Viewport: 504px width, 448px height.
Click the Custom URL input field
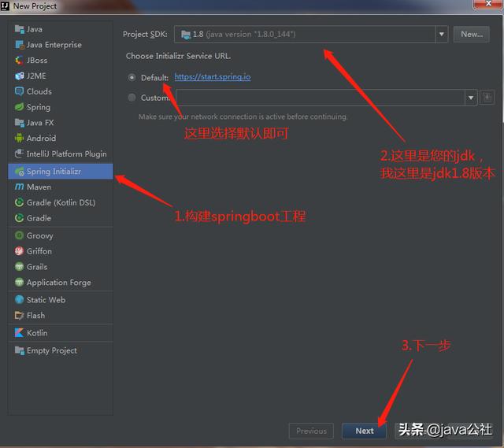pyautogui.click(x=321, y=98)
